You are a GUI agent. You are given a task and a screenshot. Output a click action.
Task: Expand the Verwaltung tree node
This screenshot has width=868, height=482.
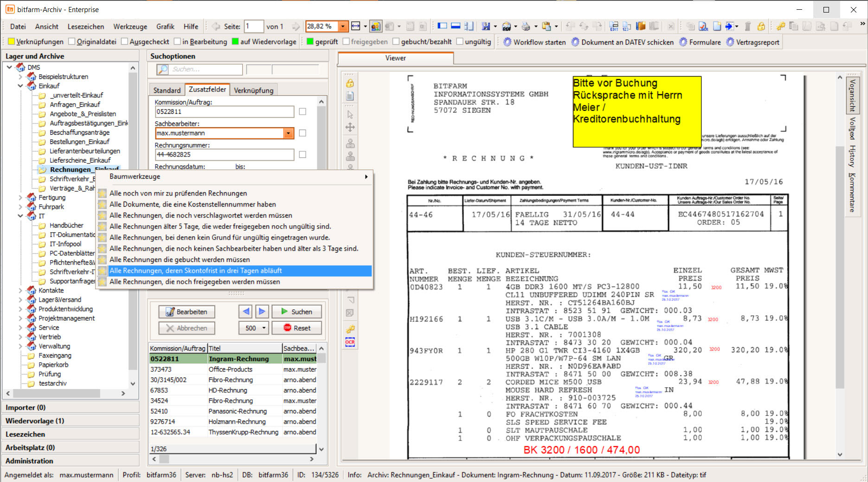[x=20, y=346]
